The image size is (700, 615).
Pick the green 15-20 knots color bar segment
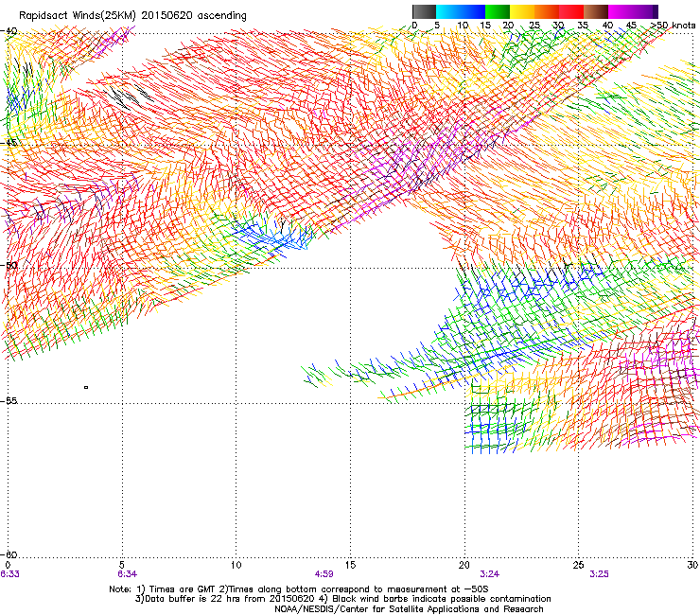click(x=498, y=11)
